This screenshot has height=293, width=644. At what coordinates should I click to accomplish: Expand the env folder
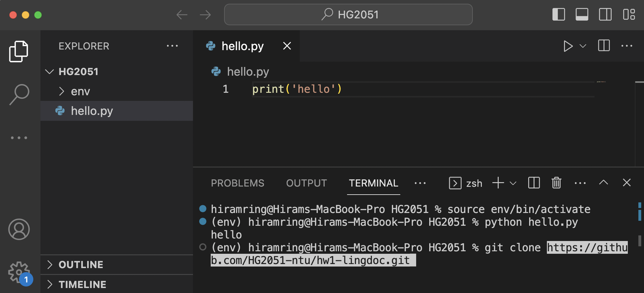click(80, 91)
